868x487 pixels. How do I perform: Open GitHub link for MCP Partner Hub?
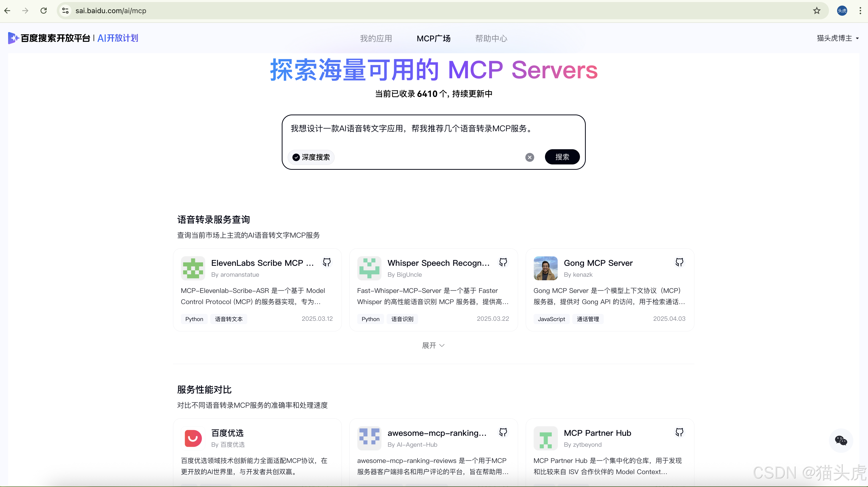click(x=679, y=432)
